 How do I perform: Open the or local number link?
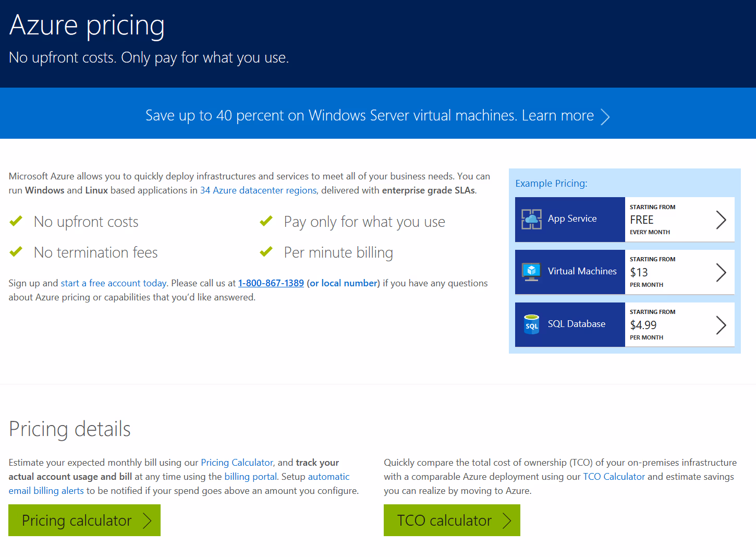click(344, 283)
